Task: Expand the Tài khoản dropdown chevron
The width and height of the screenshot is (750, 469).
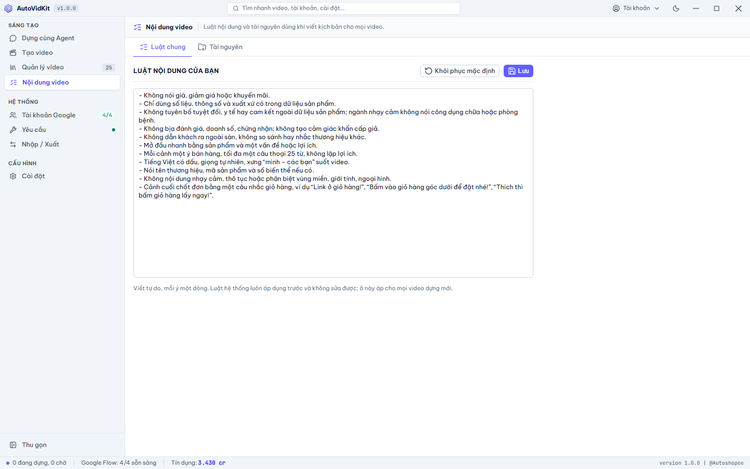Action: 657,8
